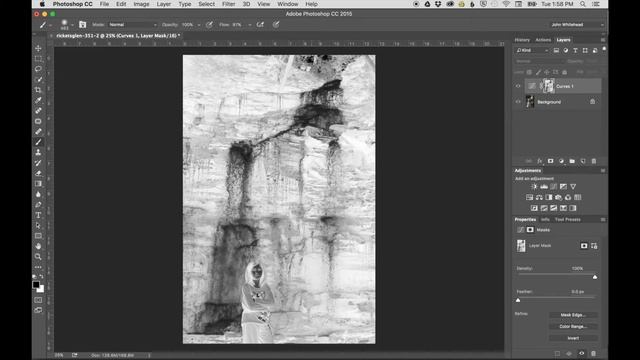Screen dimensions: 640x360
Task: Click the delete layer trash icon
Action: (594, 161)
